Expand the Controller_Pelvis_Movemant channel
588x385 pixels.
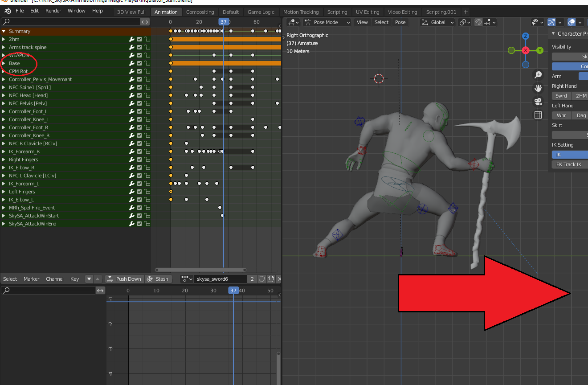[4, 79]
